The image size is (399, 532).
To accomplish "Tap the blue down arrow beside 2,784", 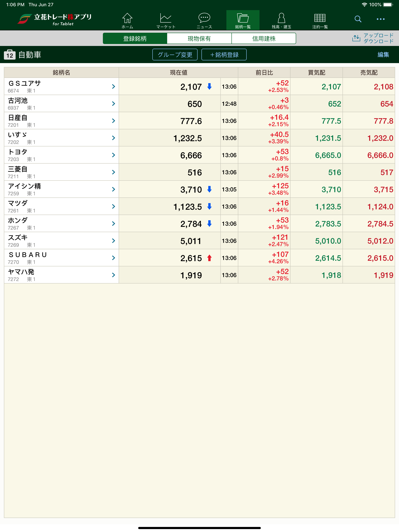I will click(x=209, y=224).
